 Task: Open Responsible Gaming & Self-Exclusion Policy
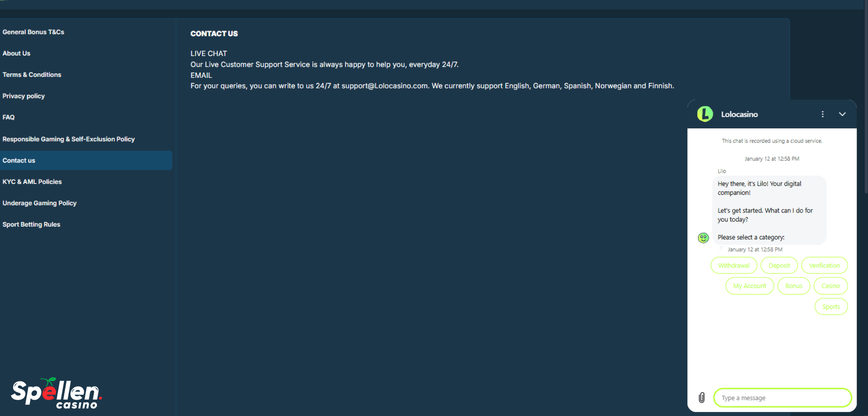coord(69,139)
